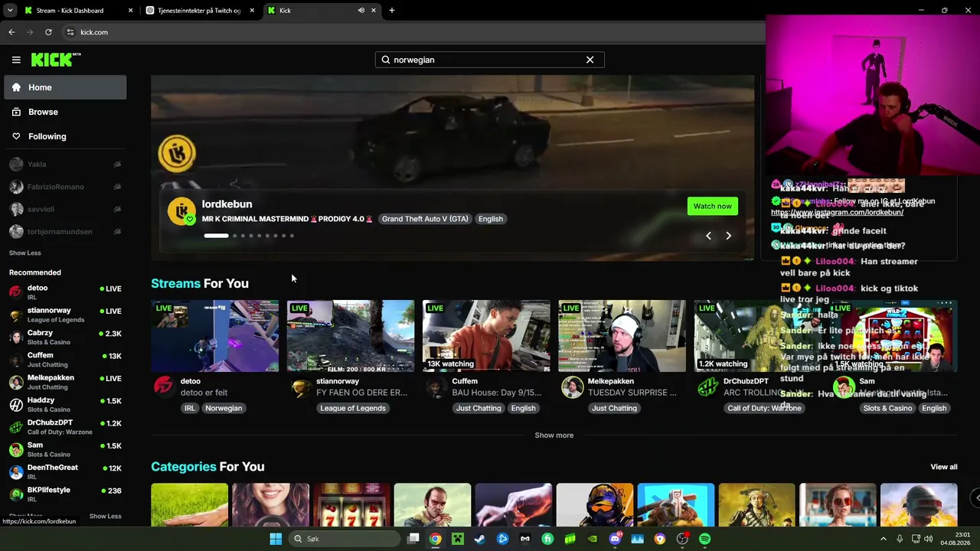Switch to Tjenesteinntekter på Twitch tab
The height and width of the screenshot is (551, 980).
(199, 11)
